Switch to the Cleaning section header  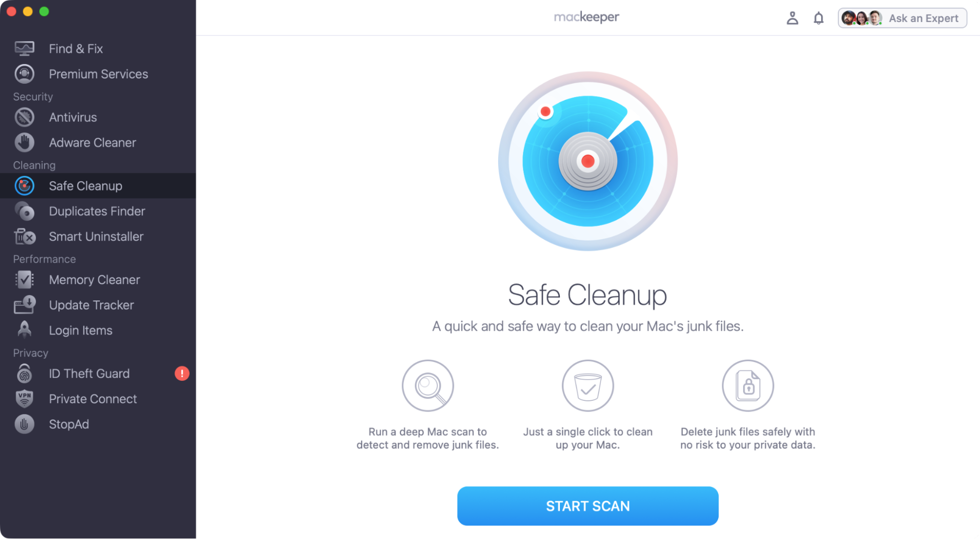coord(34,165)
